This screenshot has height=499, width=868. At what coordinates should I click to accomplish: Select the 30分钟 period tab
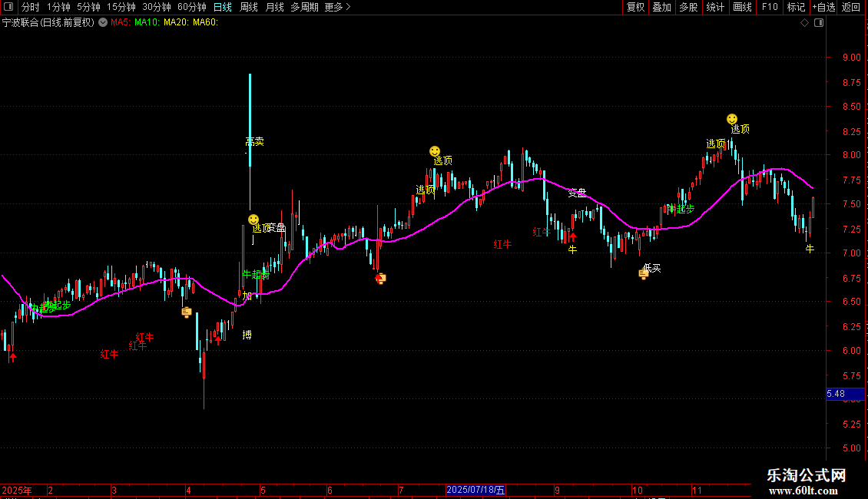[x=157, y=7]
